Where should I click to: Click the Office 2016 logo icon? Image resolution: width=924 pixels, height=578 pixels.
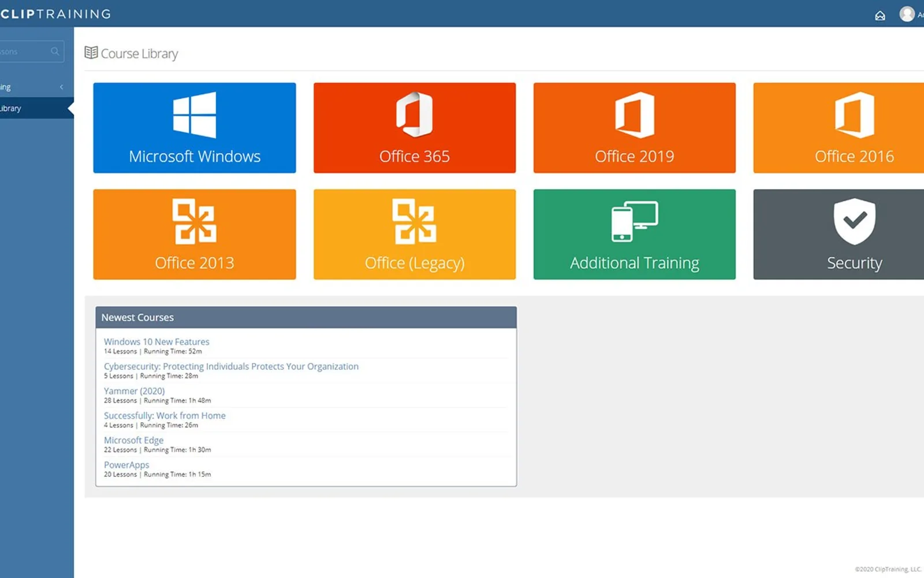pos(855,114)
